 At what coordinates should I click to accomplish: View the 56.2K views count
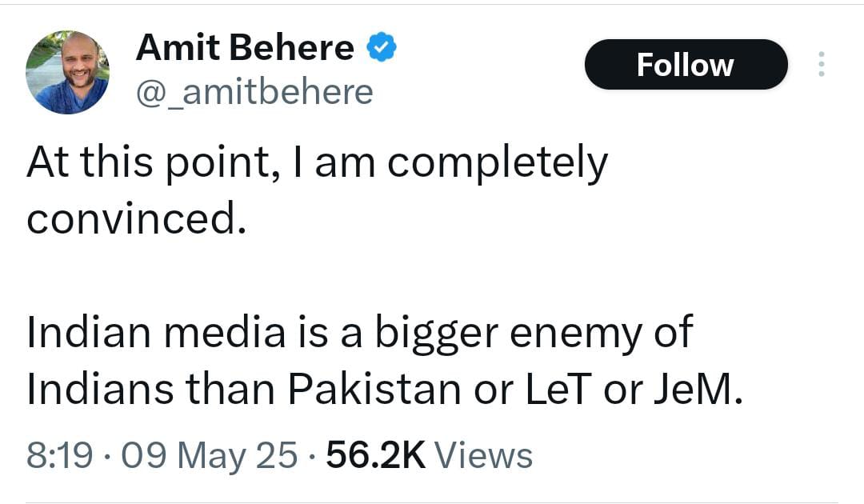376,455
